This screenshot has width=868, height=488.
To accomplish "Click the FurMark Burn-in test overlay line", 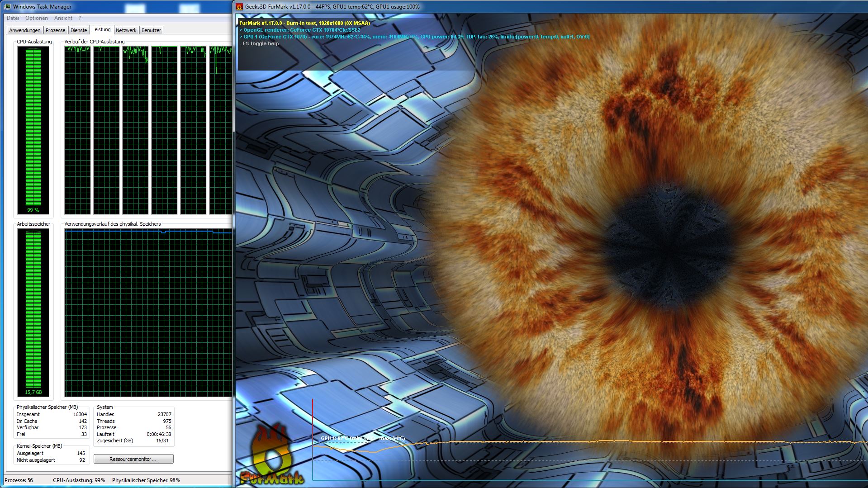I will [x=304, y=23].
